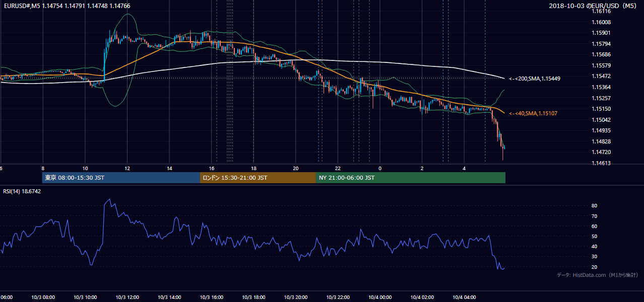The image size is (644, 302).
Task: Click the Tokyo 08:00-15:30 JST session bar
Action: [x=121, y=178]
